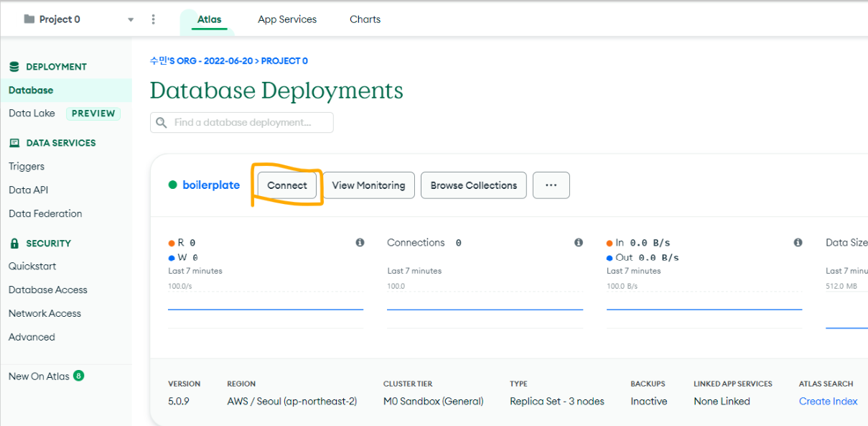868x426 pixels.
Task: Go to Triggers in the sidebar
Action: point(27,167)
